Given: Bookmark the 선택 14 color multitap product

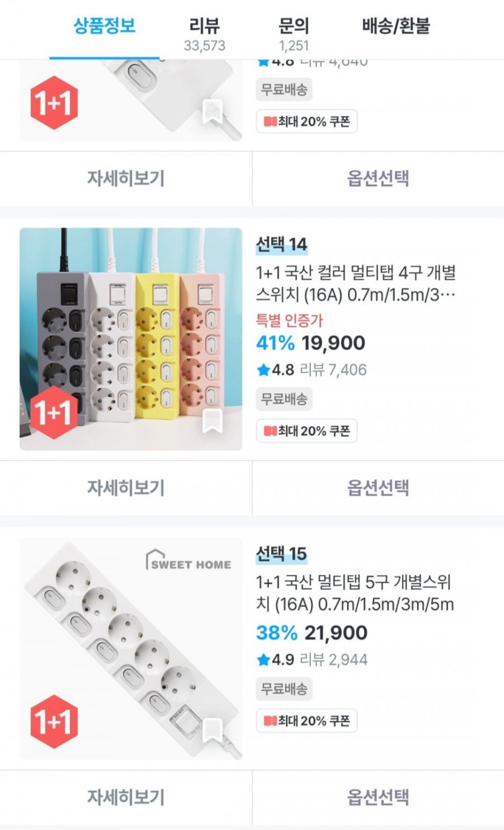Looking at the screenshot, I should (x=212, y=421).
